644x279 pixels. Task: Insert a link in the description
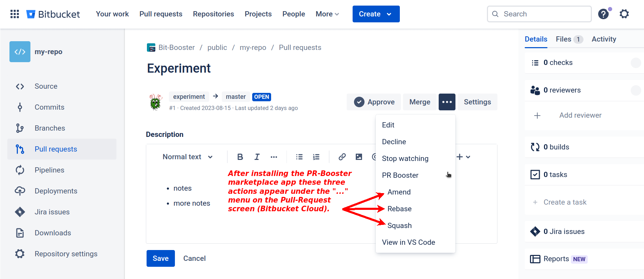342,157
